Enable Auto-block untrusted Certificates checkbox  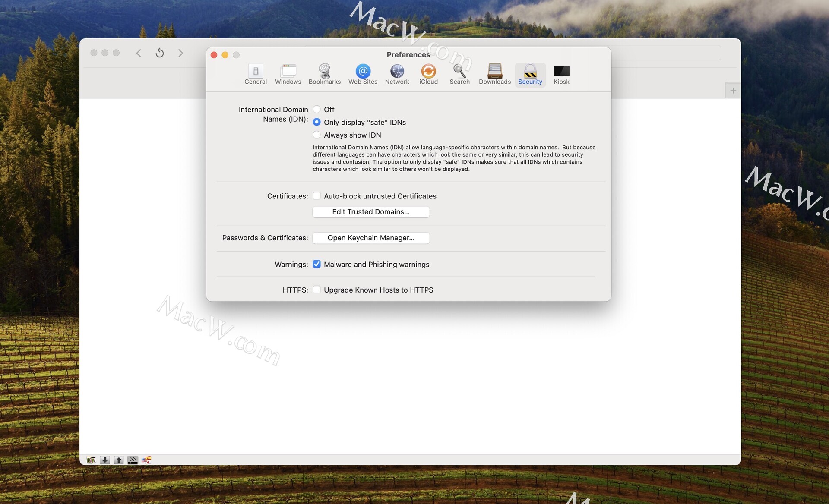[317, 196]
